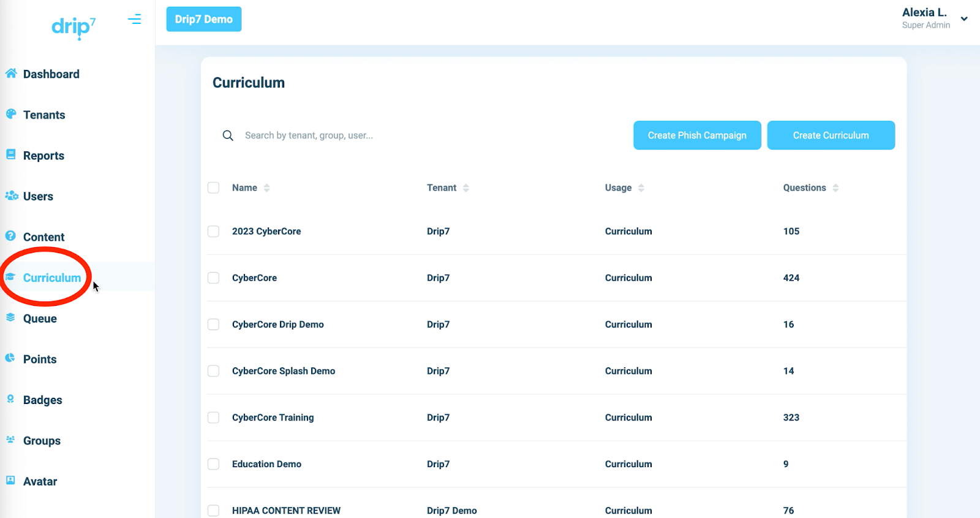Sort the table by Usage arrows

(x=641, y=188)
